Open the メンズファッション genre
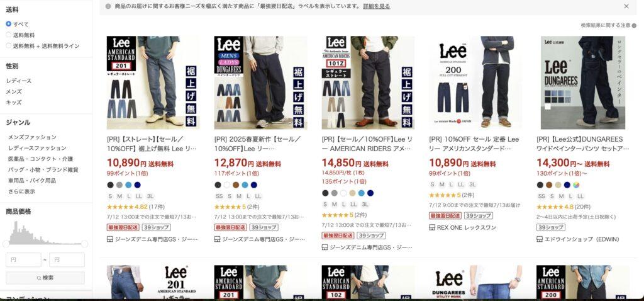This screenshot has height=301, width=644. [33, 137]
